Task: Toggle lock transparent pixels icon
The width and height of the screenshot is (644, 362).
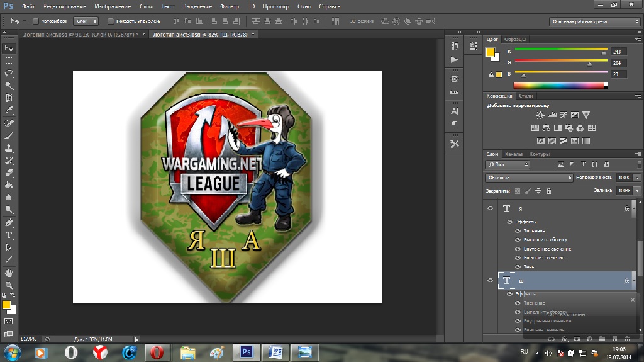Action: click(x=518, y=191)
